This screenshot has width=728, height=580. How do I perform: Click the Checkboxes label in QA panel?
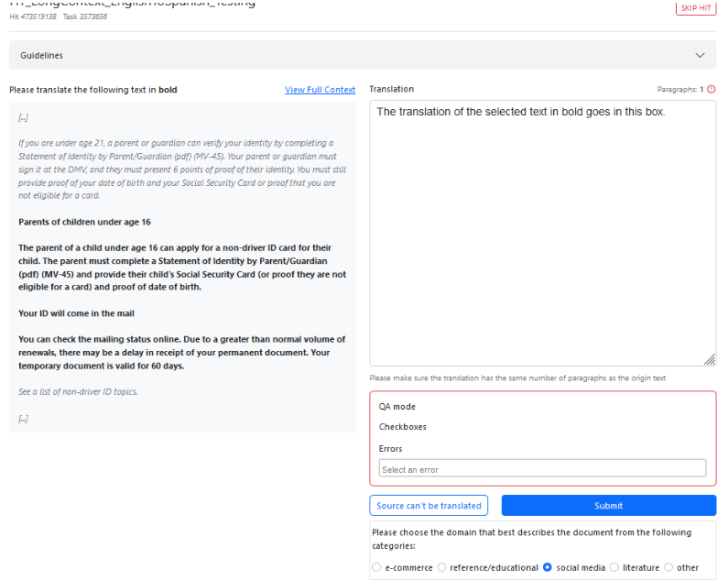click(x=403, y=427)
